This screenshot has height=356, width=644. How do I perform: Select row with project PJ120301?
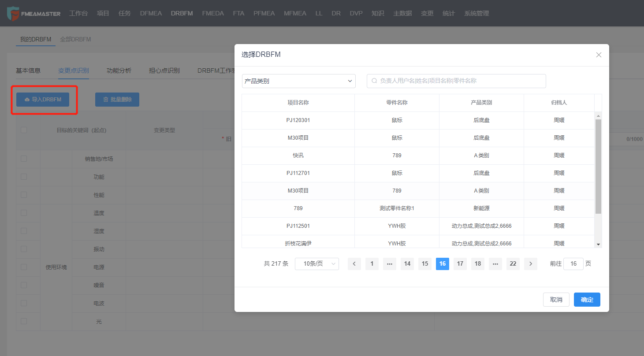[418, 120]
